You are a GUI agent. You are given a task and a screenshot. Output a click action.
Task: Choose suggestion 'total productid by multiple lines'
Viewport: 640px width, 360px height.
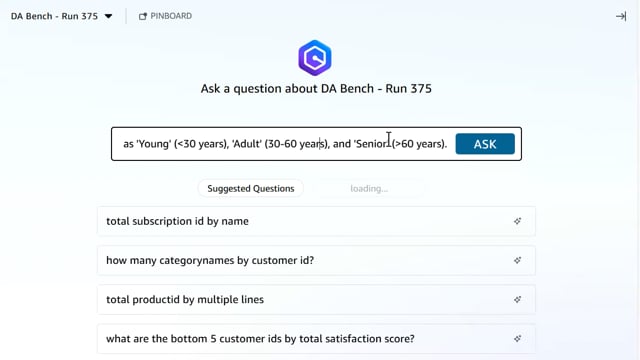(316, 300)
